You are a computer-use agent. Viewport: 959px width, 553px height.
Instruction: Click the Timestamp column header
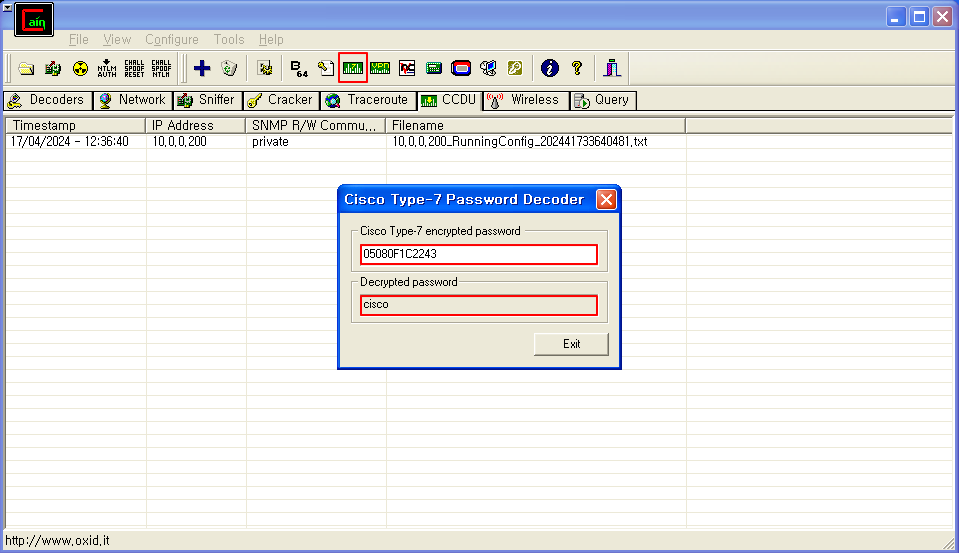(x=76, y=125)
